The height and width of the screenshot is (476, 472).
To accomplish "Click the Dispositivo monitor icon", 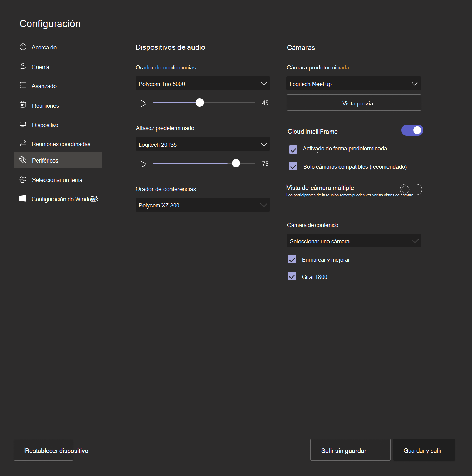I will tap(23, 125).
